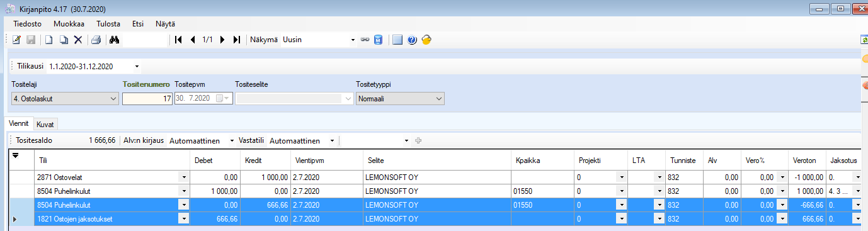The image size is (868, 231).
Task: Click the Selite column header
Action: point(437,160)
